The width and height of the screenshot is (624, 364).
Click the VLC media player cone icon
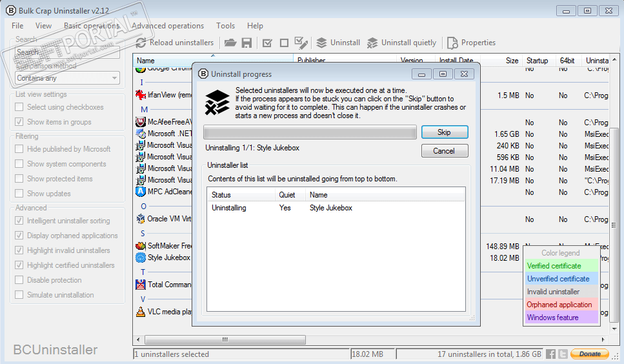(141, 312)
